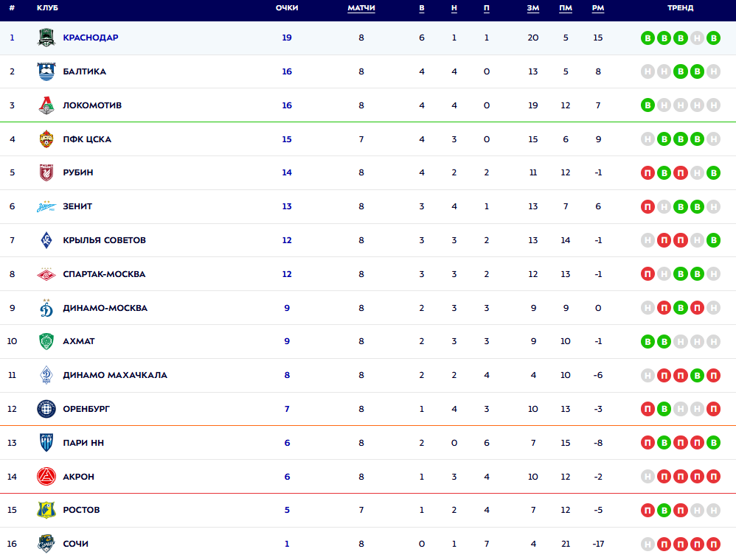736x560 pixels.
Task: Click the Baltika club crest
Action: [x=46, y=71]
